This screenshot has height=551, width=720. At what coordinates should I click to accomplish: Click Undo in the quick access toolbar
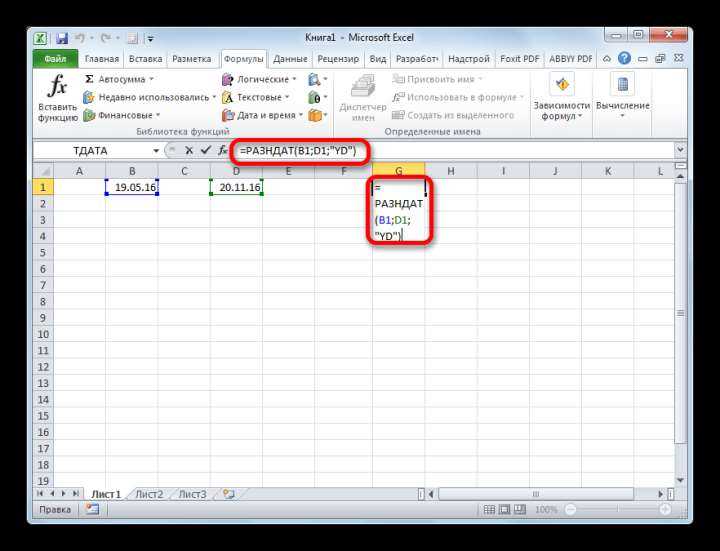click(x=80, y=38)
